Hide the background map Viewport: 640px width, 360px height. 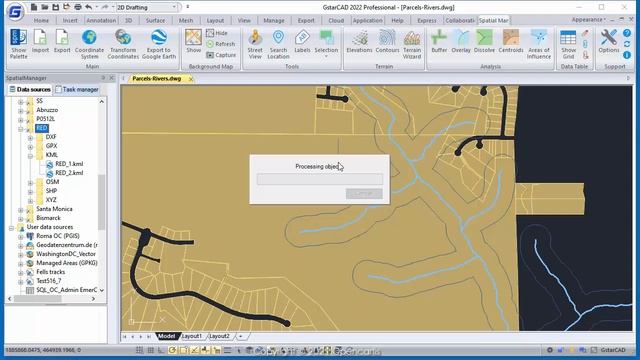coord(217,33)
